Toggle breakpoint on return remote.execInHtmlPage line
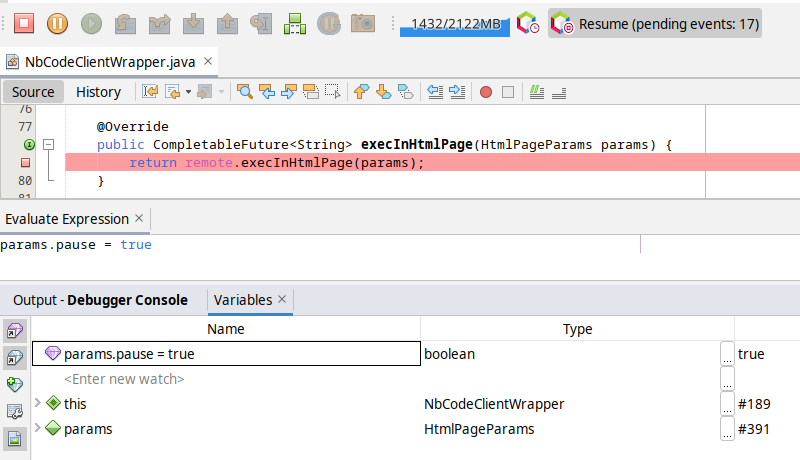 (x=25, y=163)
